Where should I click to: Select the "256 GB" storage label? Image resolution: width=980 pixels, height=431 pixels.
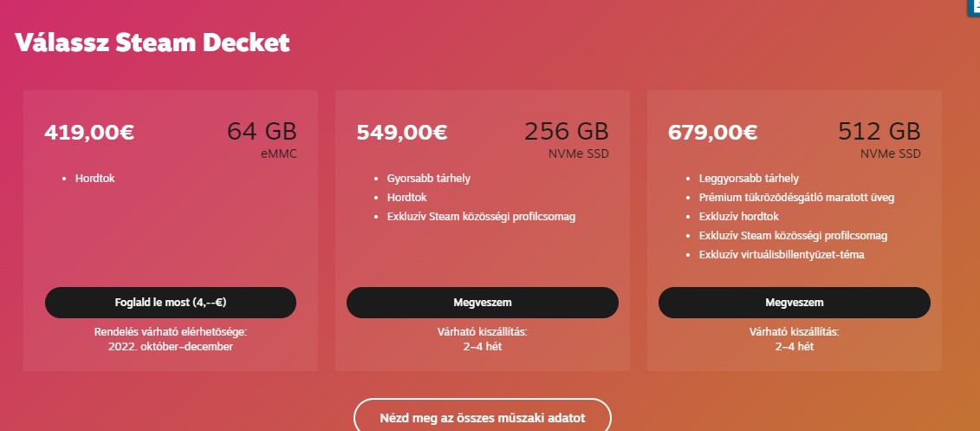(566, 132)
